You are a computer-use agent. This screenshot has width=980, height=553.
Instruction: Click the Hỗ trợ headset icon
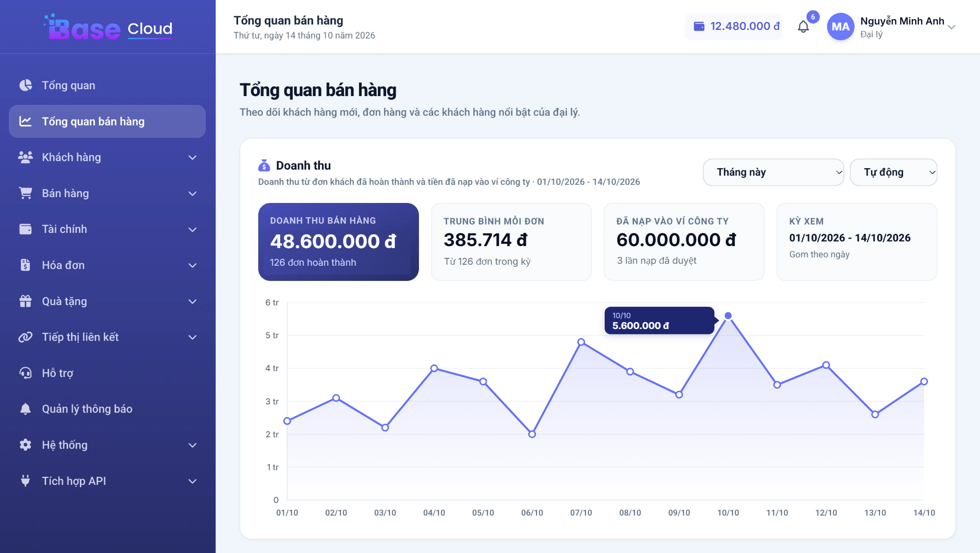[25, 373]
